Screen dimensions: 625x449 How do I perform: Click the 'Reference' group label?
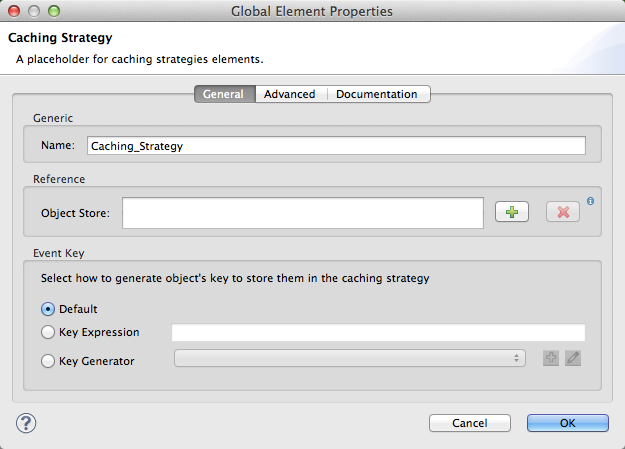coord(59,179)
